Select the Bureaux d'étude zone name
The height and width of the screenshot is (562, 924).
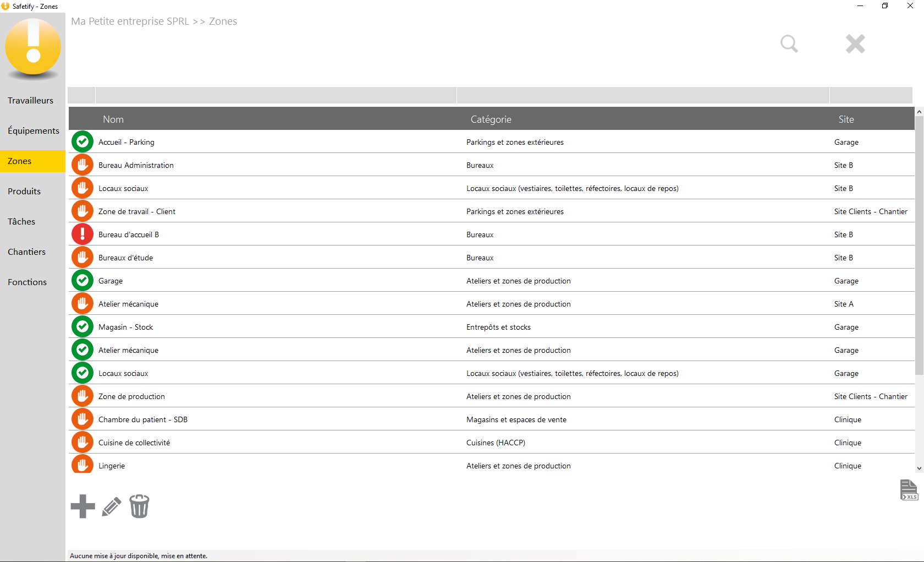point(125,258)
